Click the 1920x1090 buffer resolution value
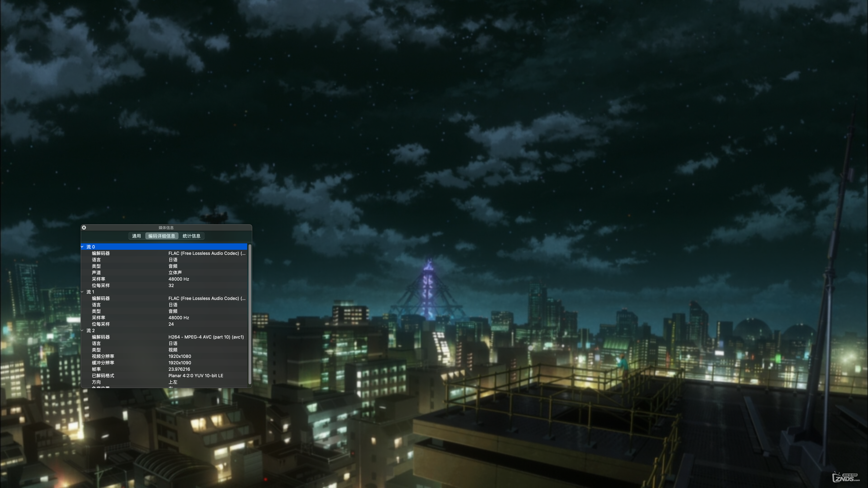Image resolution: width=868 pixels, height=488 pixels. (x=180, y=363)
